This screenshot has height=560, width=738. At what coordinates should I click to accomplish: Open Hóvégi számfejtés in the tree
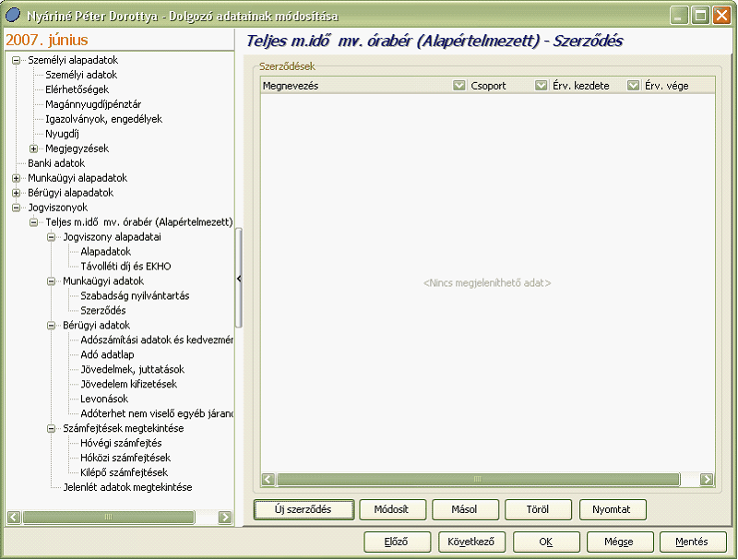[122, 443]
